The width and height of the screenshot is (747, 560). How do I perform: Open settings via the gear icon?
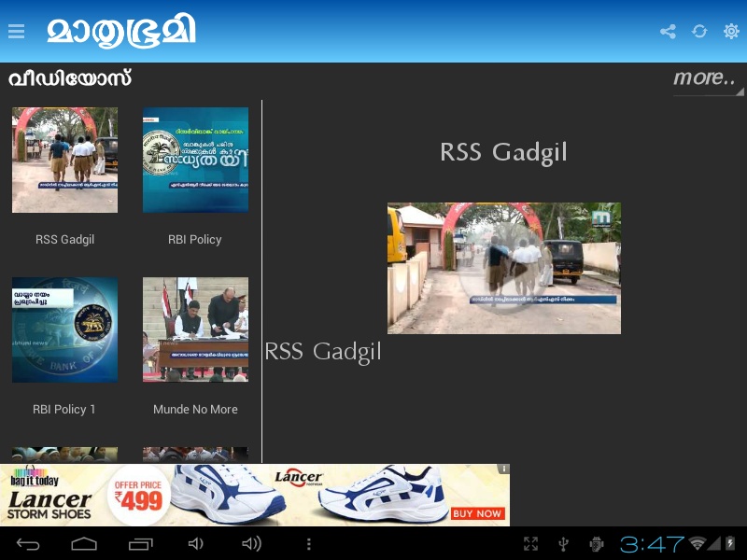click(x=731, y=32)
